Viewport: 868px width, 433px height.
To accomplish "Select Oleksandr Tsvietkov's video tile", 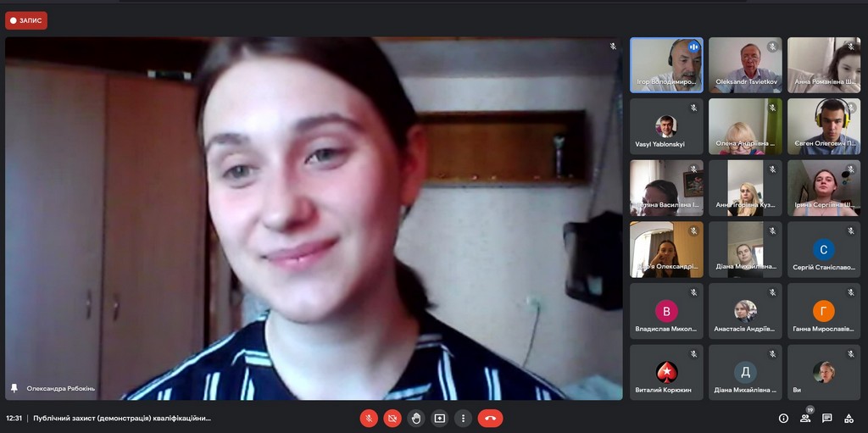I will coord(745,65).
